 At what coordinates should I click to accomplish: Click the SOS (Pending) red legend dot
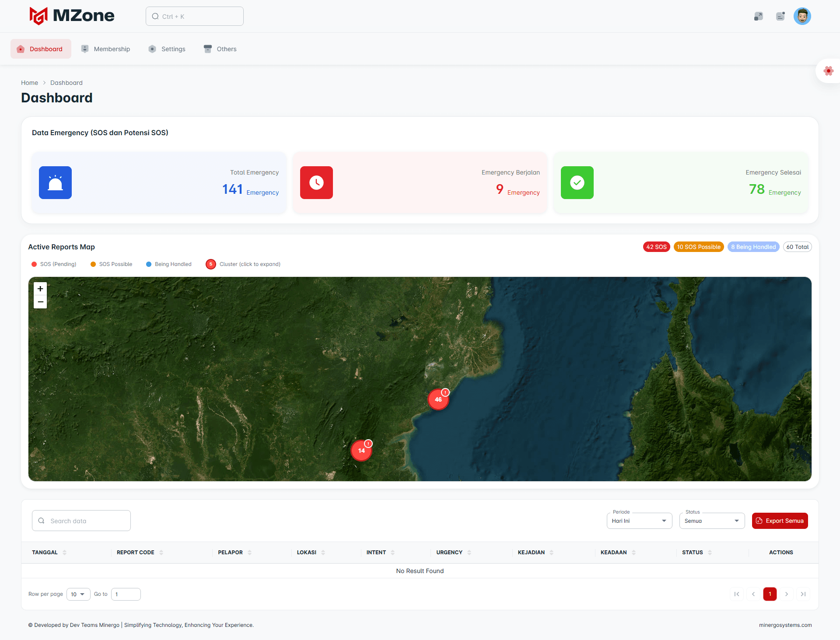(x=34, y=264)
